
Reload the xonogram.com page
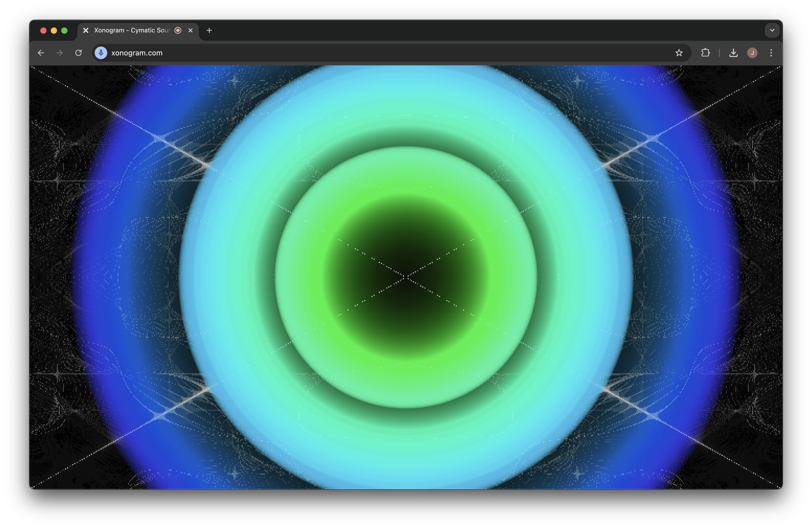(78, 53)
